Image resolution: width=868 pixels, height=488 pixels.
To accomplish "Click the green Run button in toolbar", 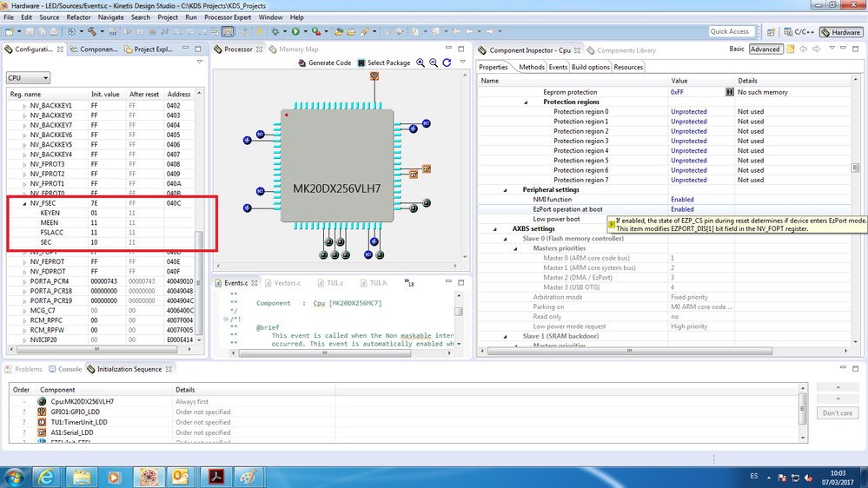I will pos(296,32).
